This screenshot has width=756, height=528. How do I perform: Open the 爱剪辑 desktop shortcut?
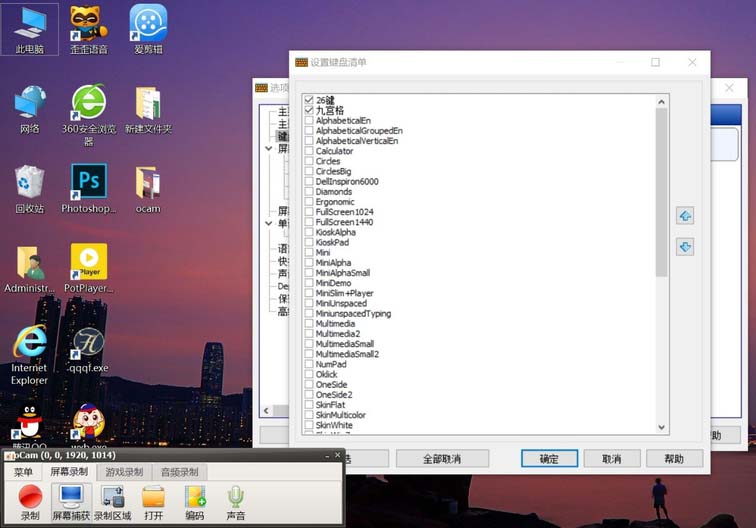click(x=148, y=29)
